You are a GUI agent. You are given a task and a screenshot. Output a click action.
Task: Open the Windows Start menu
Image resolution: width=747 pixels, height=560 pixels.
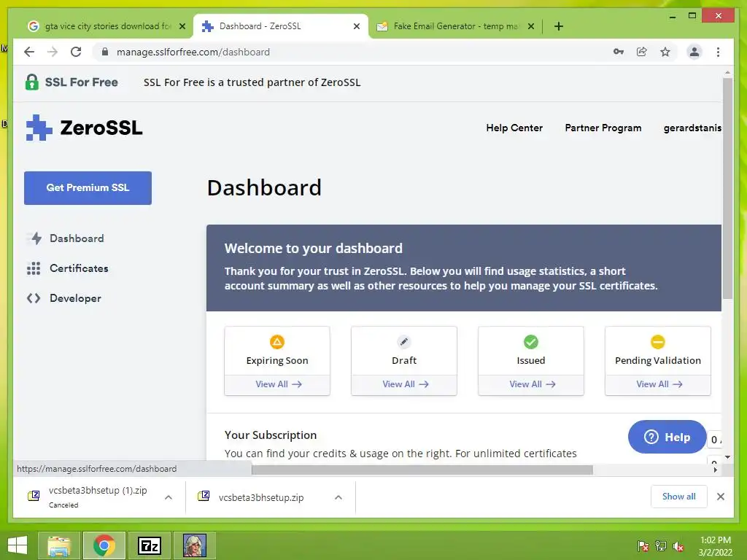point(18,545)
